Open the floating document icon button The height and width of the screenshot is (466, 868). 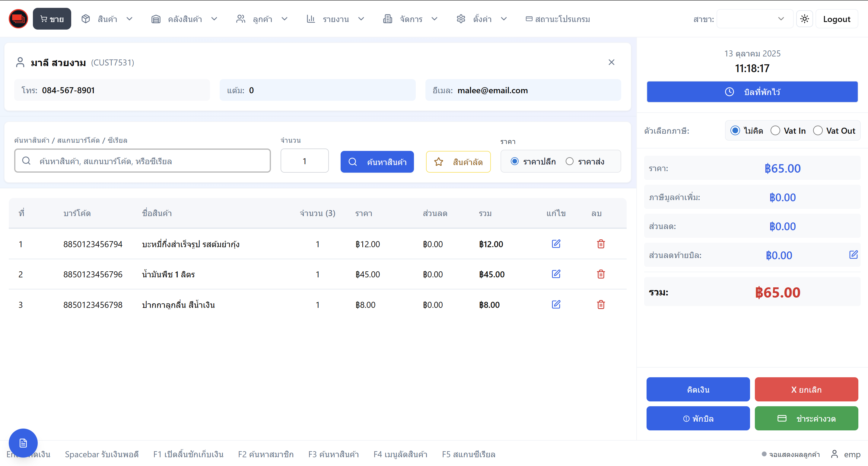tap(23, 443)
